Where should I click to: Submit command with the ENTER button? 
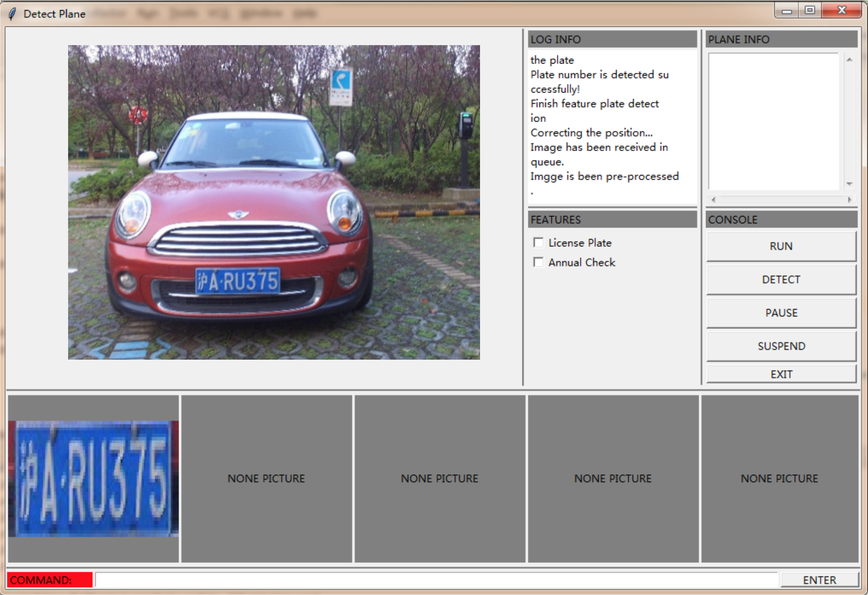(820, 580)
